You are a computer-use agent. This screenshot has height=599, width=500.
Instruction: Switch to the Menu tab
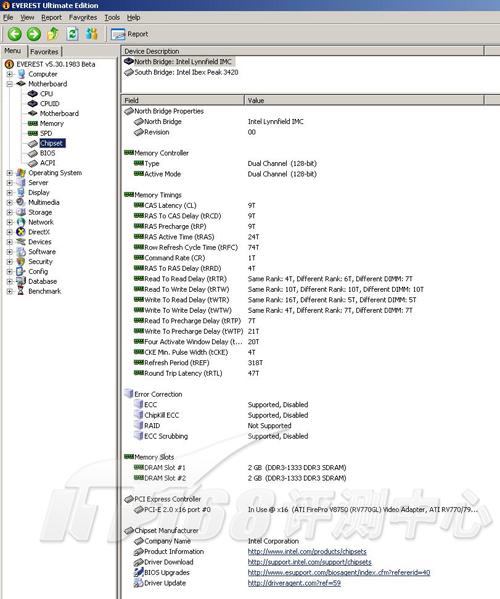click(13, 51)
